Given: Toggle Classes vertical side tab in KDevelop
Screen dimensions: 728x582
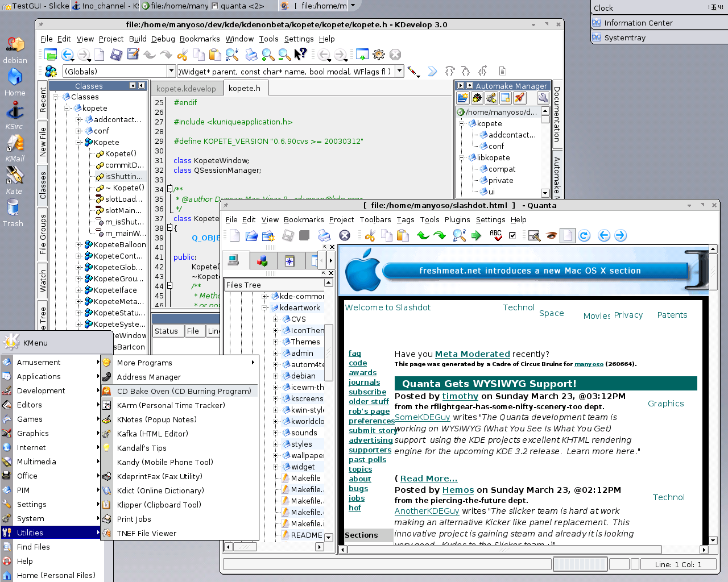Looking at the screenshot, I should pyautogui.click(x=43, y=185).
